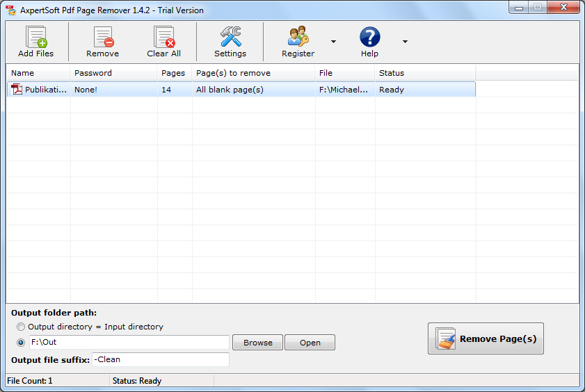
Task: Click the File column header
Action: coord(345,73)
